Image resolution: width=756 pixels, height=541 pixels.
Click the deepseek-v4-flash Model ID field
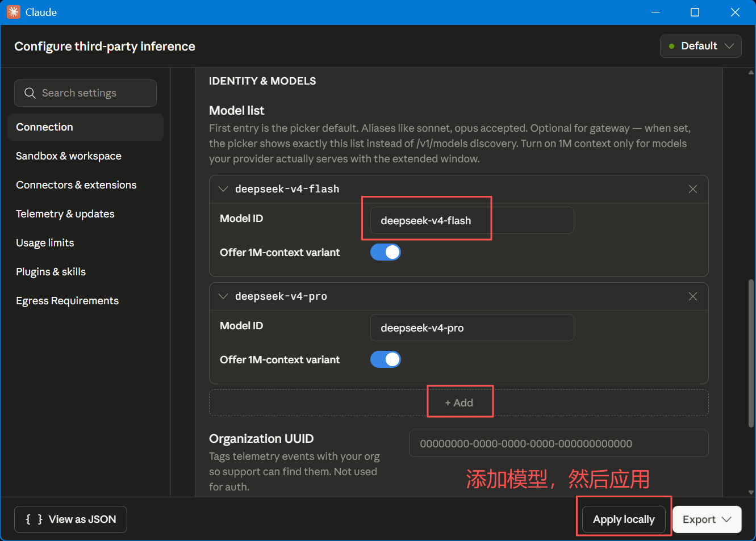pos(472,220)
